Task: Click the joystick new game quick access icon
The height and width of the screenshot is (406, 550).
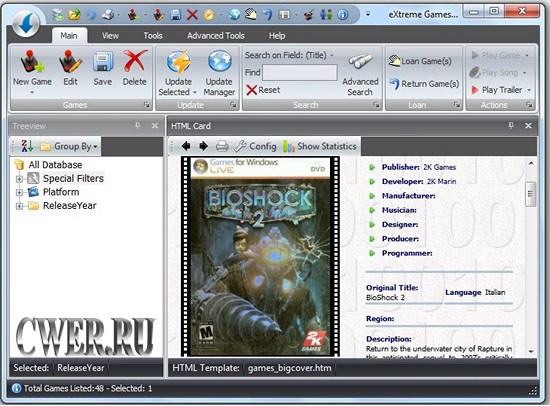Action: click(x=133, y=15)
